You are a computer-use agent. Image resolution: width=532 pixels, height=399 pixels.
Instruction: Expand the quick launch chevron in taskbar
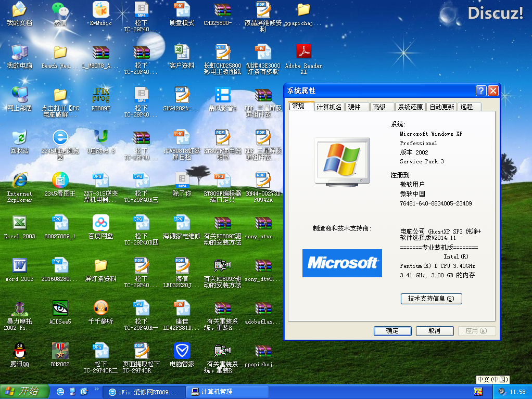point(96,389)
